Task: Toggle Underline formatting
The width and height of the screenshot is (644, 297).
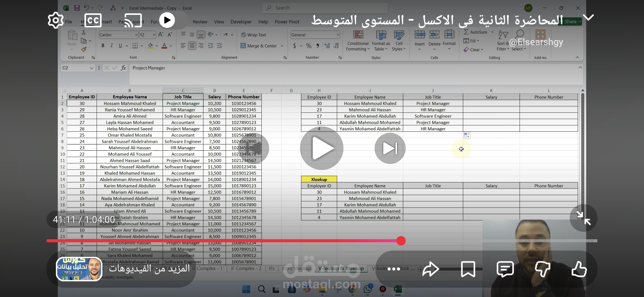Action: tap(120, 46)
